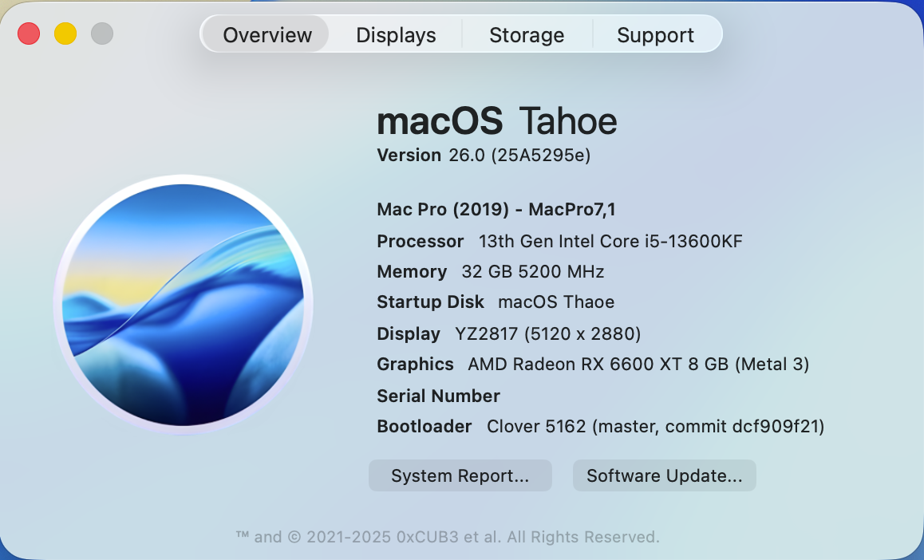Close the About This Mac window
This screenshot has width=924, height=560.
coord(29,34)
